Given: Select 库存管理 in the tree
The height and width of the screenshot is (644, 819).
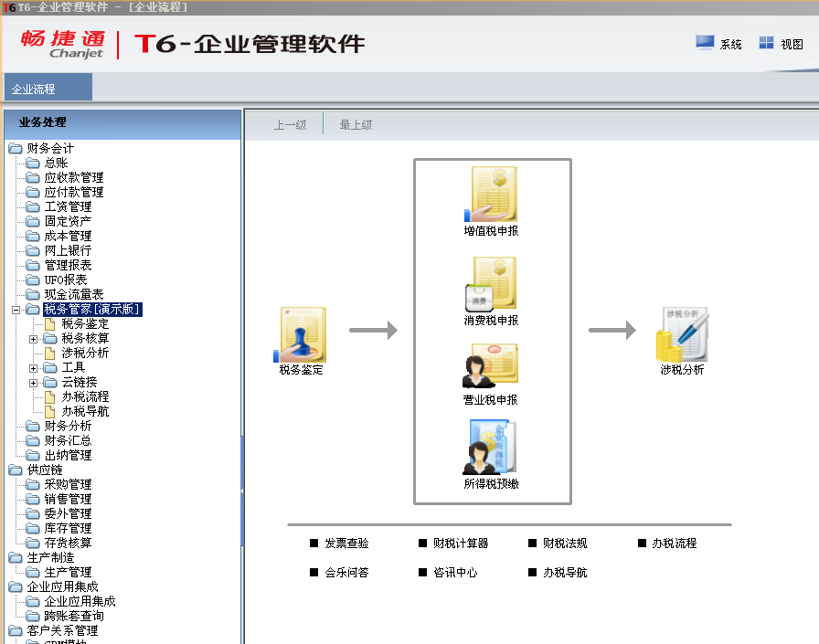Looking at the screenshot, I should 68,529.
